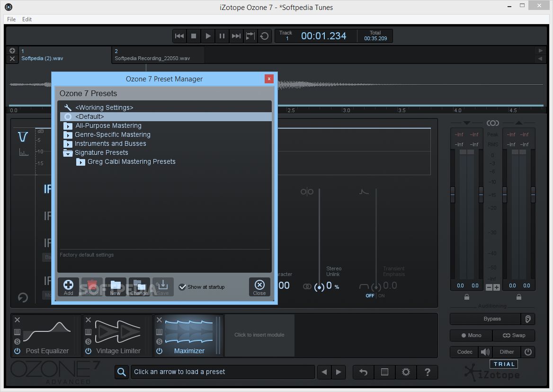Pause playback in transport bar
This screenshot has height=392, width=553.
(x=222, y=36)
